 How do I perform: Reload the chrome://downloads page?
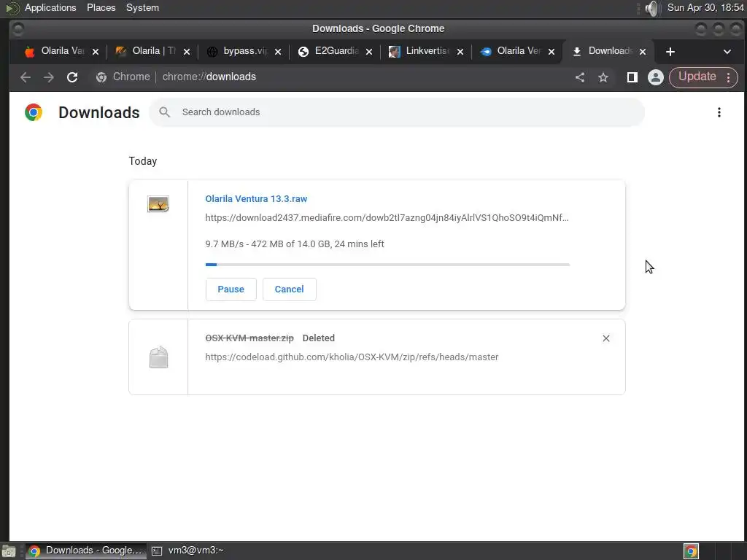click(72, 77)
